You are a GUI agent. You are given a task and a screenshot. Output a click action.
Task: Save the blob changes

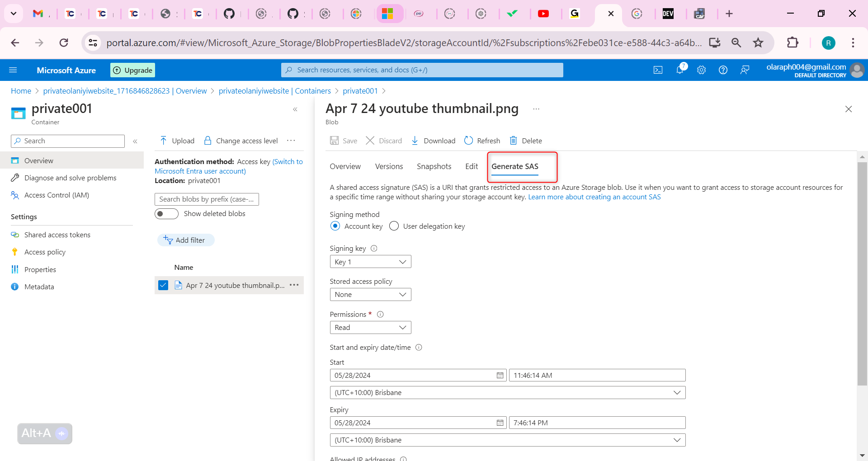343,141
